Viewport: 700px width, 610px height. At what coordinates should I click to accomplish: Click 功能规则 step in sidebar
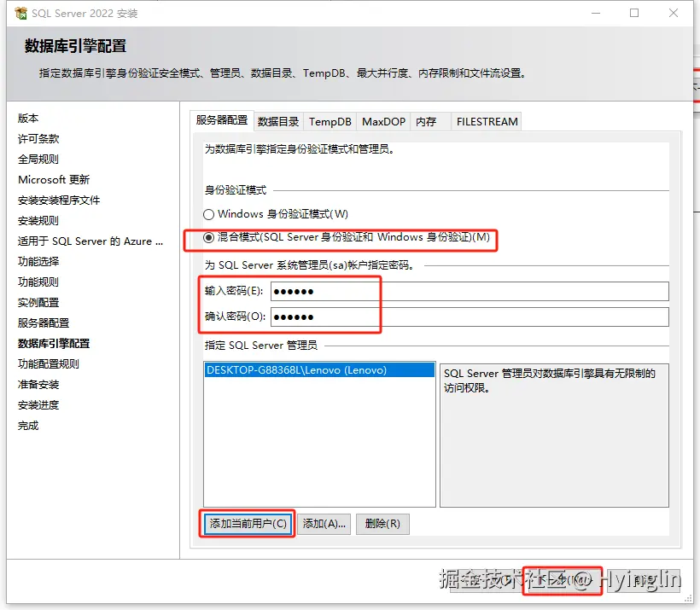[38, 282]
